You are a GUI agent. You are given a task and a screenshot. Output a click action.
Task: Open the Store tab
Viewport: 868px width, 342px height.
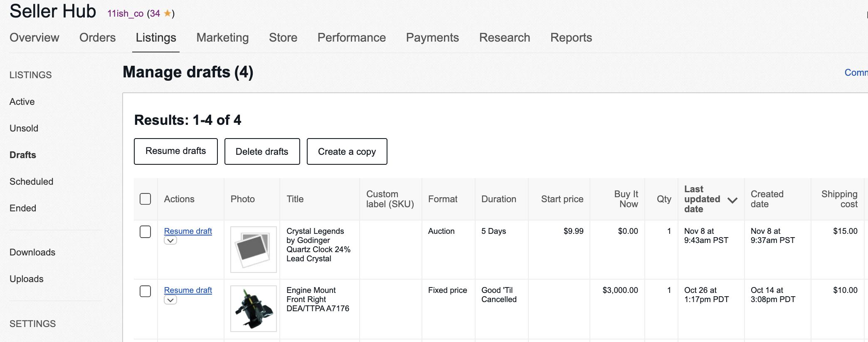[x=283, y=37]
